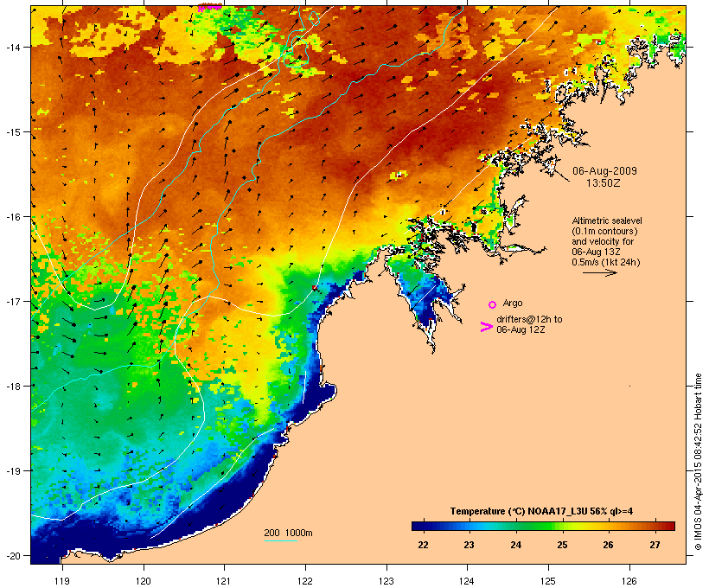Click the magenta drifters arrowhead legend symbol
Image resolution: width=709 pixels, height=588 pixels.
[x=486, y=327]
